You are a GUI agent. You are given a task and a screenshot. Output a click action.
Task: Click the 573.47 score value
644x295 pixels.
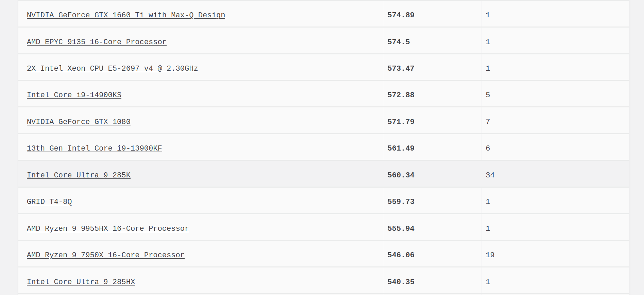point(401,68)
